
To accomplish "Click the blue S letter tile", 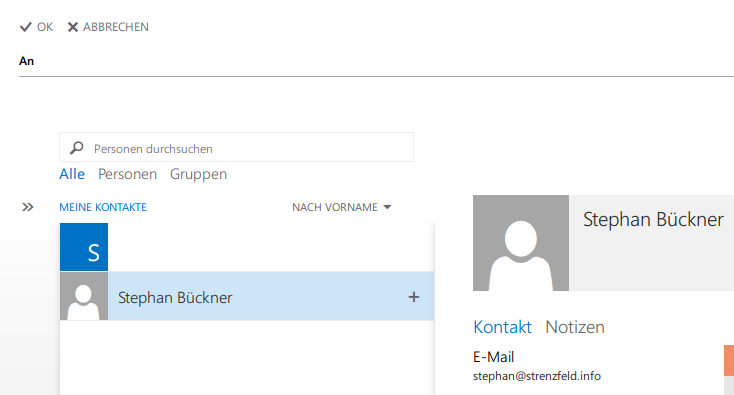I will tap(84, 247).
